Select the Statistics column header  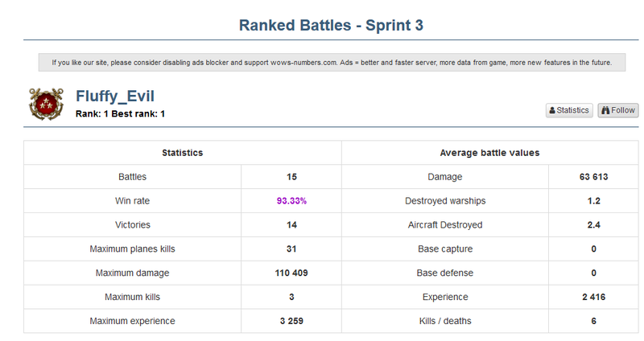pyautogui.click(x=182, y=153)
